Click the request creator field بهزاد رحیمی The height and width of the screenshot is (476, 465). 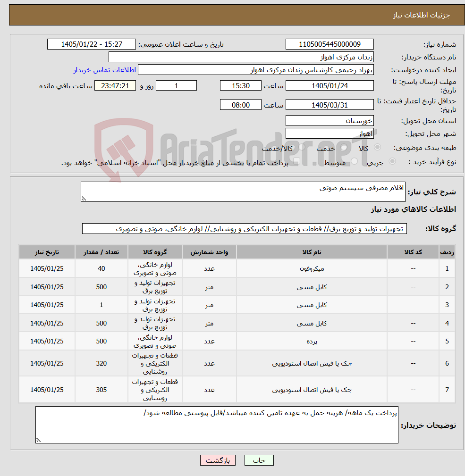pyautogui.click(x=256, y=70)
